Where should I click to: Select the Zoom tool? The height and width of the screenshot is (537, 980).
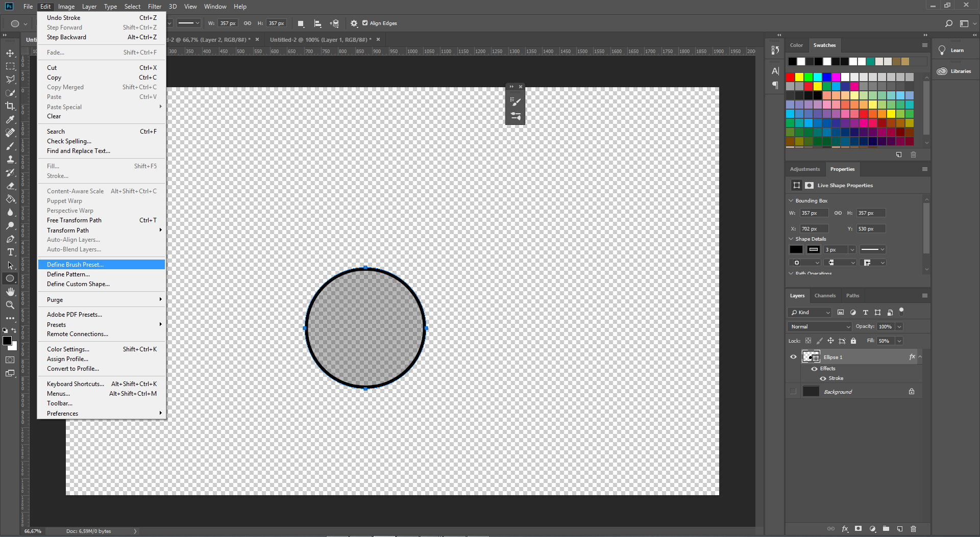point(10,305)
